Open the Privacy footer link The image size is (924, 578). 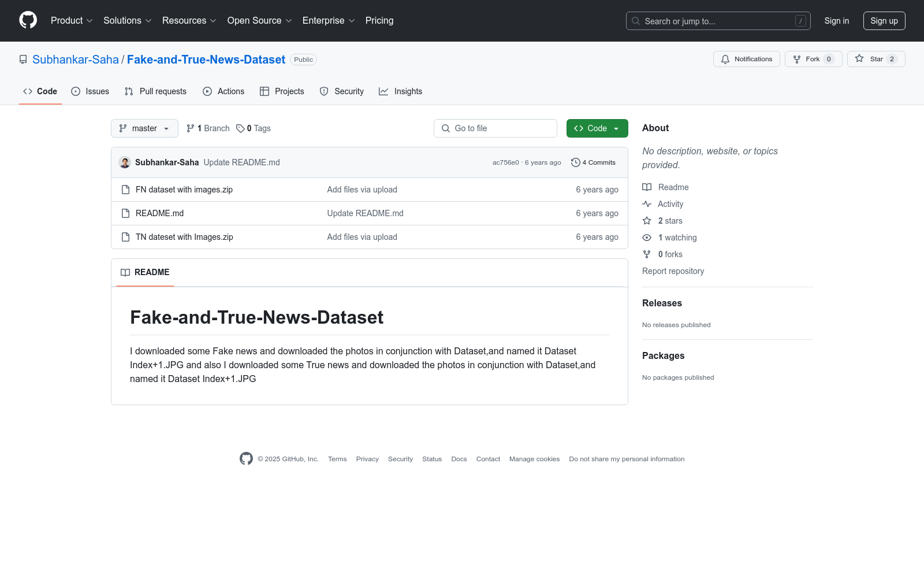[x=367, y=459]
